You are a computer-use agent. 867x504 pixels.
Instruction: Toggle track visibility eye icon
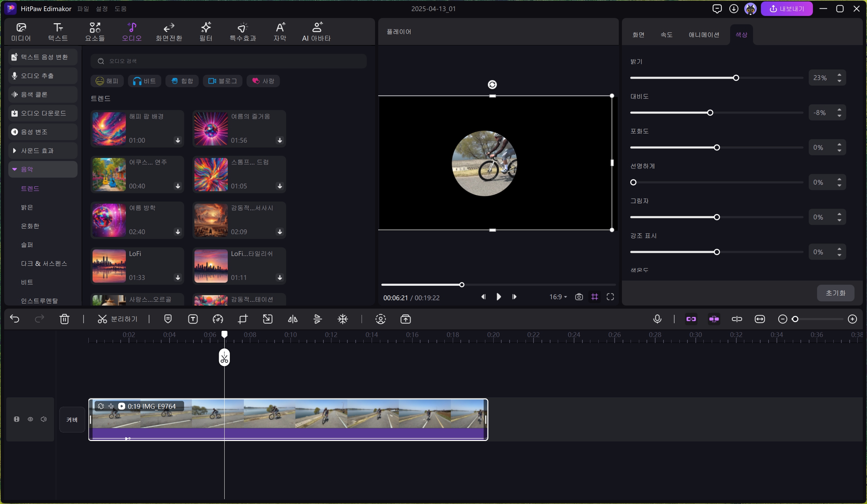(x=31, y=419)
